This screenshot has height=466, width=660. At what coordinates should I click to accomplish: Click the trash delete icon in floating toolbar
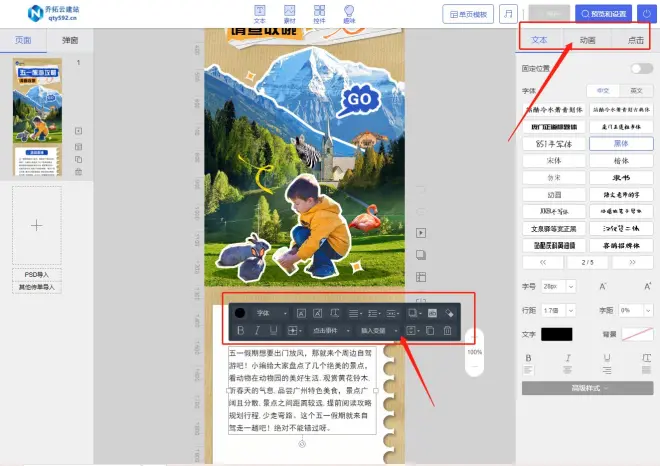click(x=447, y=330)
